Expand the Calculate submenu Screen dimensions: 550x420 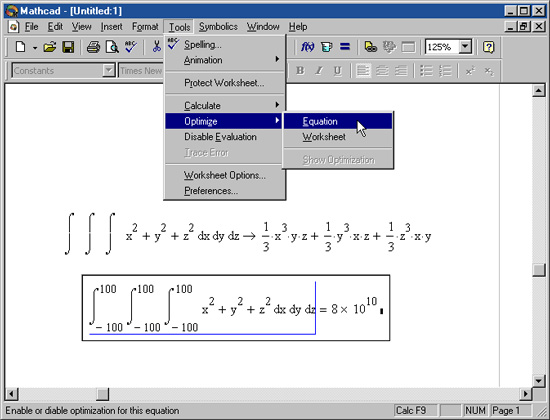click(x=225, y=106)
